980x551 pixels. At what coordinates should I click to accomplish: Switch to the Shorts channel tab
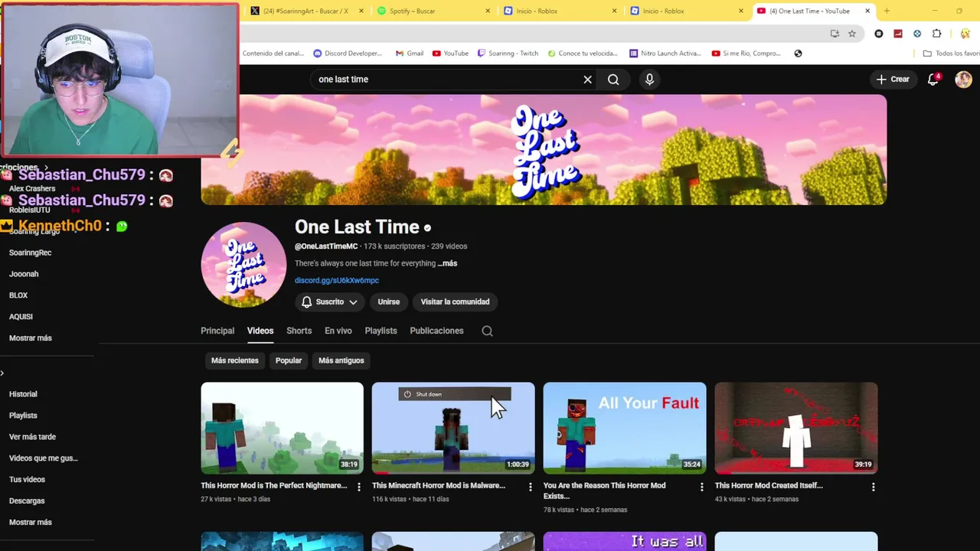299,331
